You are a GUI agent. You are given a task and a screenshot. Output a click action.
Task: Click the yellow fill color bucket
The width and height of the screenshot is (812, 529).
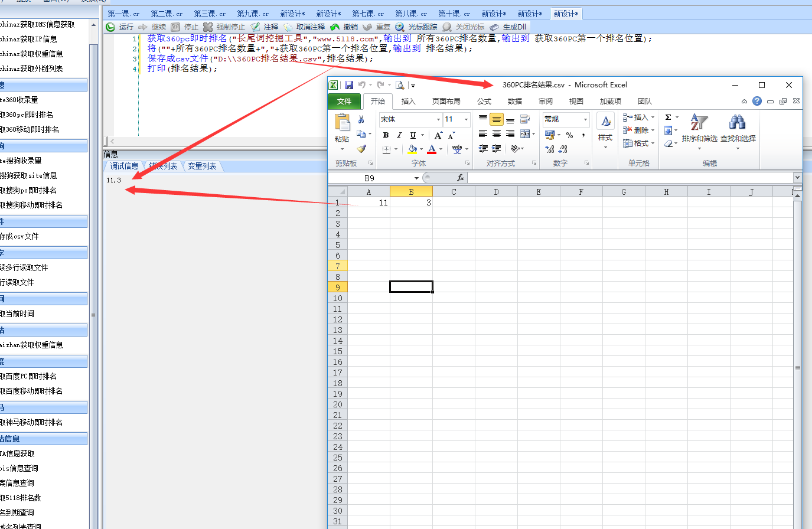pos(412,149)
